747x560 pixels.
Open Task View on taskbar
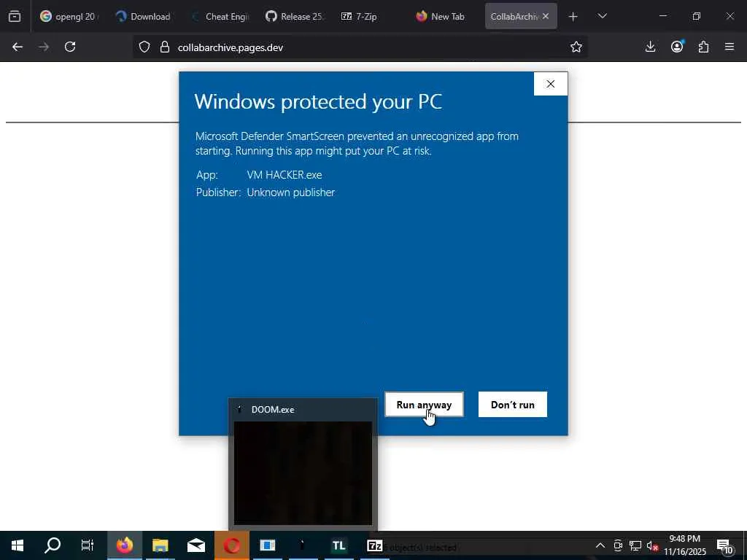[x=88, y=545]
